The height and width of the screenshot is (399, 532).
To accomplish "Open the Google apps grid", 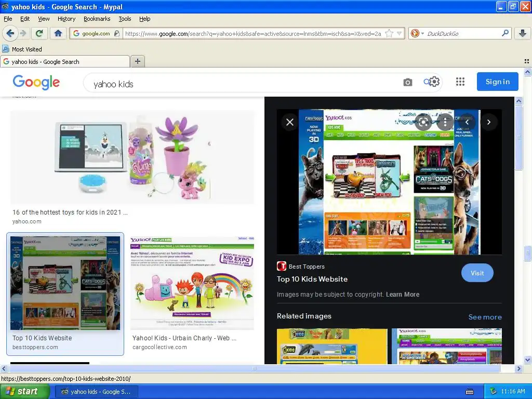I will [460, 82].
